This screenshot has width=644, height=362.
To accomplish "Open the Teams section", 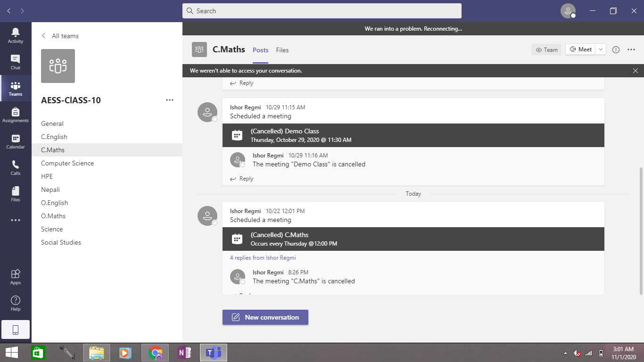I will pyautogui.click(x=16, y=89).
